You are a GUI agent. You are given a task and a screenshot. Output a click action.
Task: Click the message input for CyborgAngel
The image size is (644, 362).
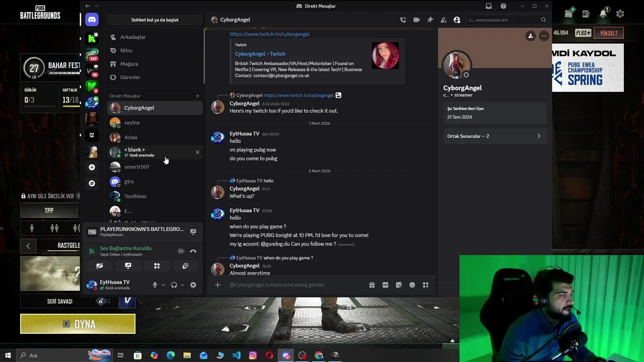(296, 285)
